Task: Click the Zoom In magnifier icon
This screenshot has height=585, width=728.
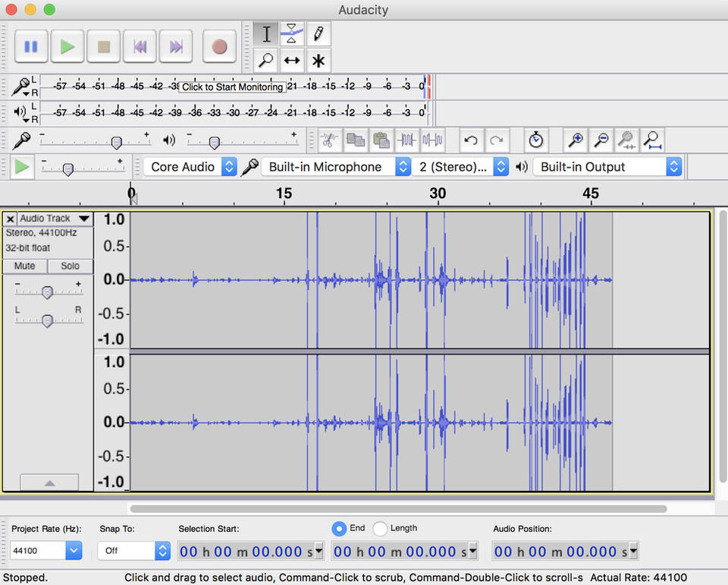Action: tap(576, 140)
